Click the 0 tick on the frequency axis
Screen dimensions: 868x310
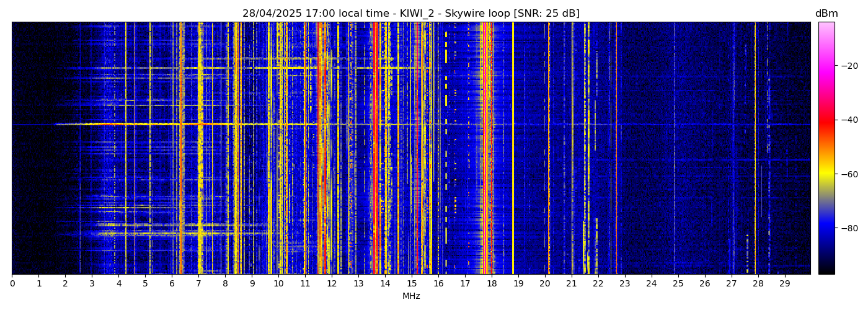pos(12,284)
